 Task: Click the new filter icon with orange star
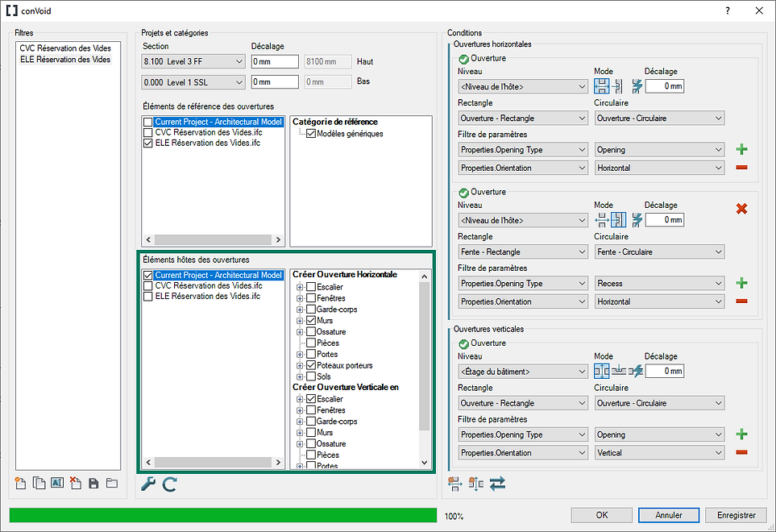20,483
